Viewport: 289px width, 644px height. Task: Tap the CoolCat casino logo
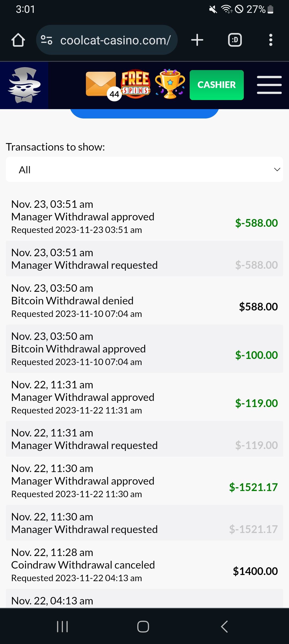[x=24, y=85]
